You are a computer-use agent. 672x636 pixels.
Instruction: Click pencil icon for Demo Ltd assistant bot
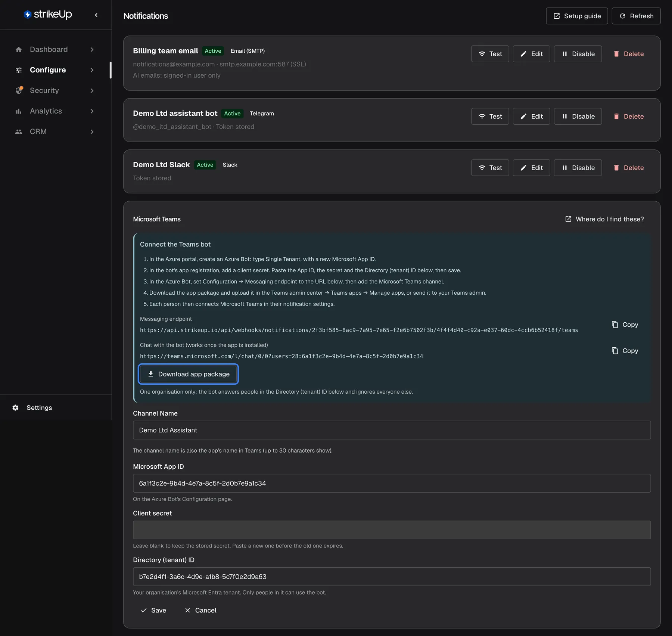point(523,117)
